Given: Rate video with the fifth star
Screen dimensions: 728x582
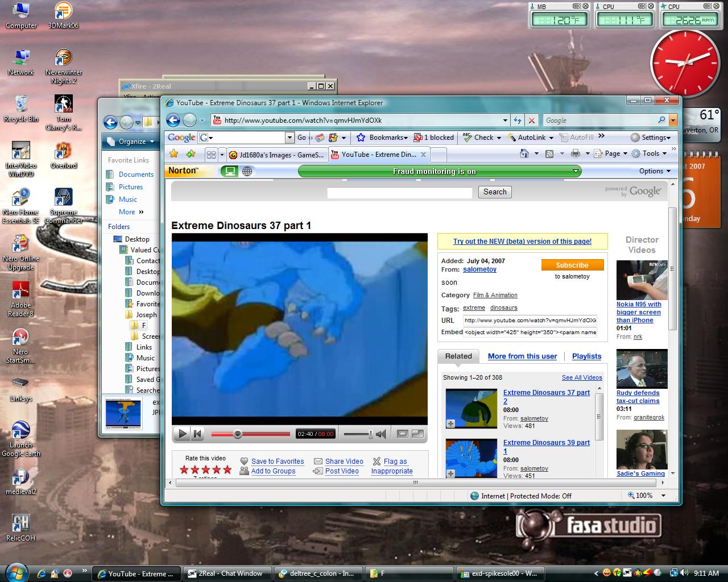Looking at the screenshot, I should click(227, 469).
